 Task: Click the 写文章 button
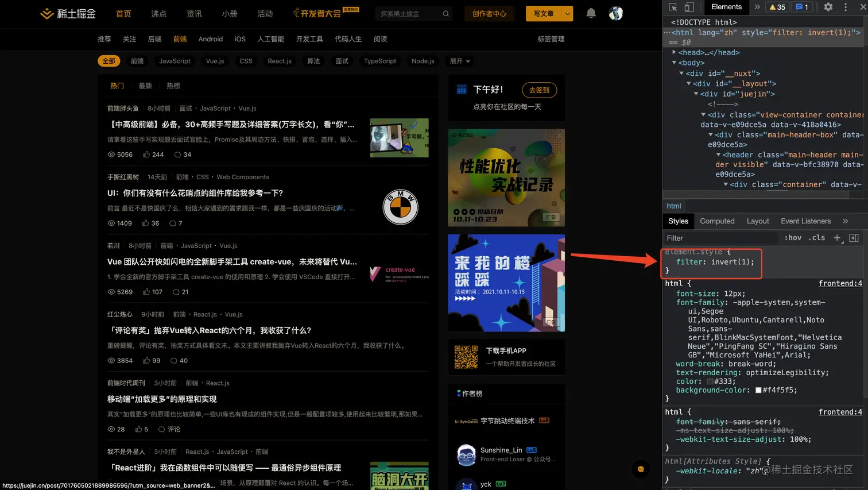[544, 14]
